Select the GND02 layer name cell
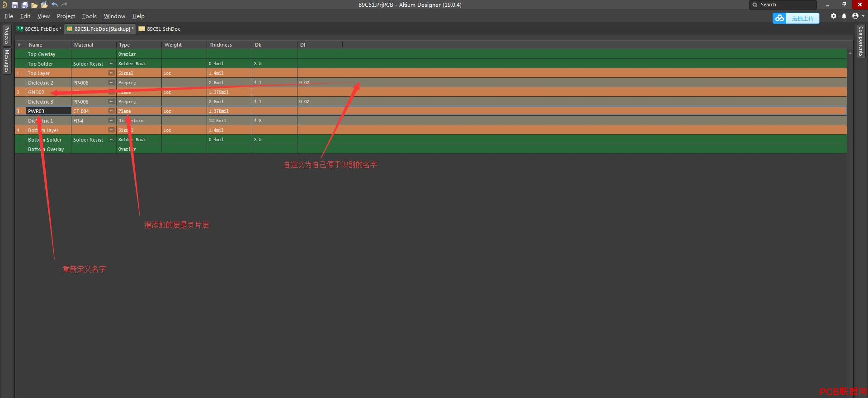The height and width of the screenshot is (398, 868). (x=48, y=92)
